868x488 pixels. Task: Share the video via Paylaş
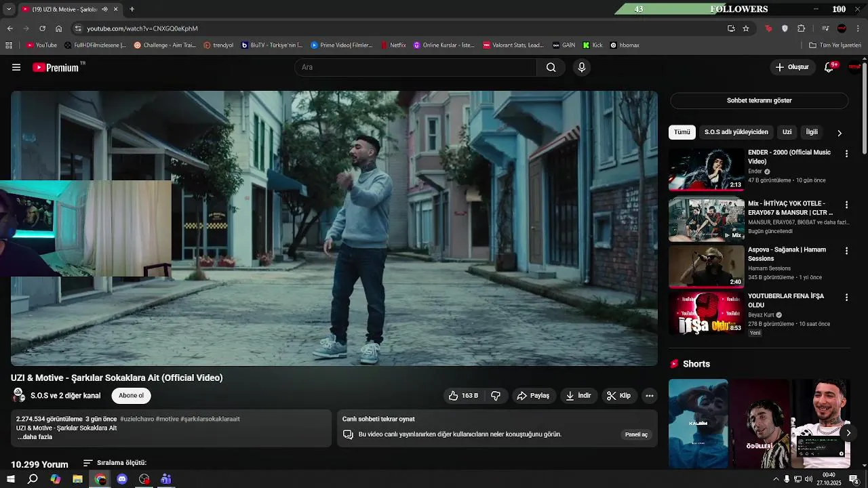click(x=533, y=396)
